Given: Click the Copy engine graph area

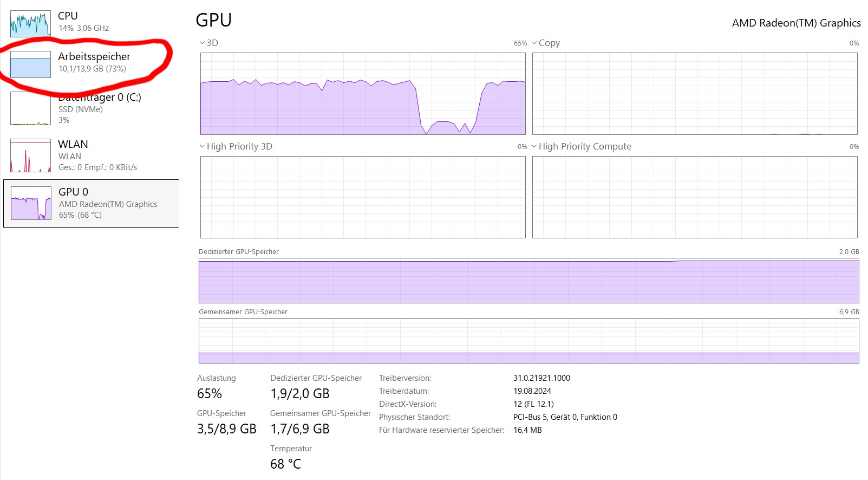Looking at the screenshot, I should [695, 94].
